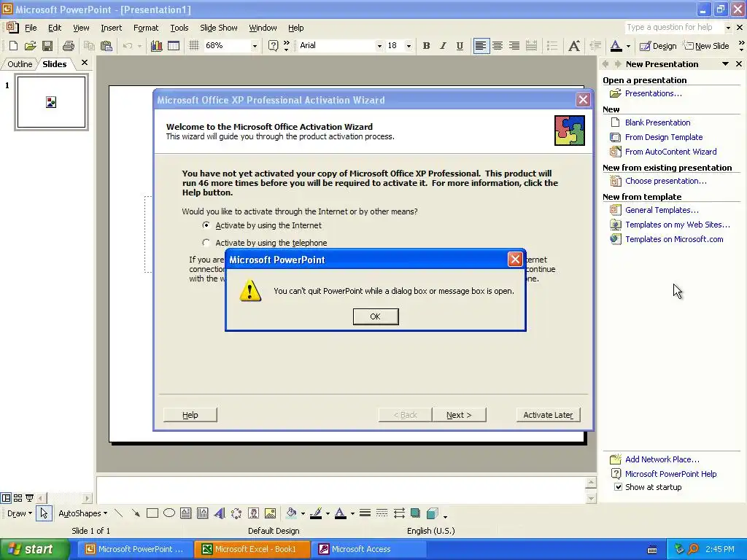Screen dimensions: 747x560
Task: Open the Line Color dropdown arrow
Action: (x=328, y=513)
